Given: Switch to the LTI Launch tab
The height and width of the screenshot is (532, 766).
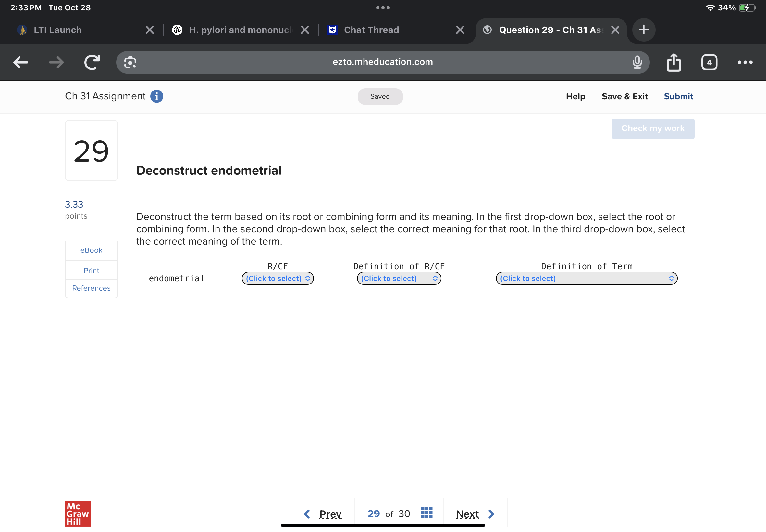Looking at the screenshot, I should [x=57, y=30].
